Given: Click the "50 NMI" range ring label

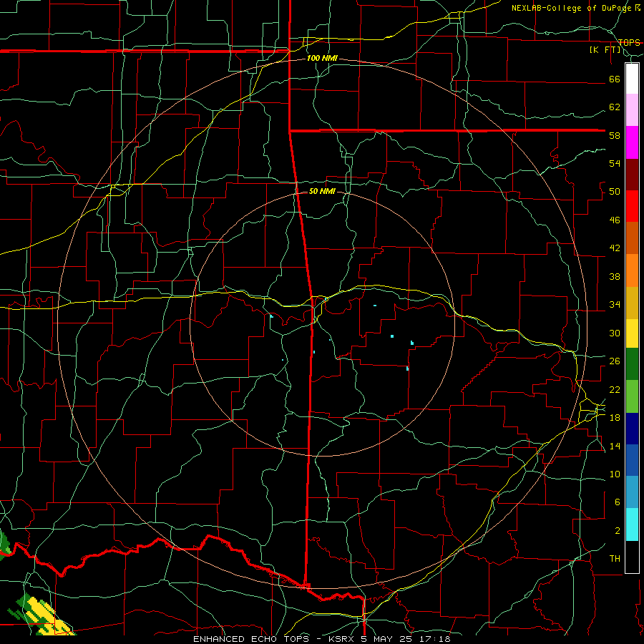Looking at the screenshot, I should tap(322, 191).
